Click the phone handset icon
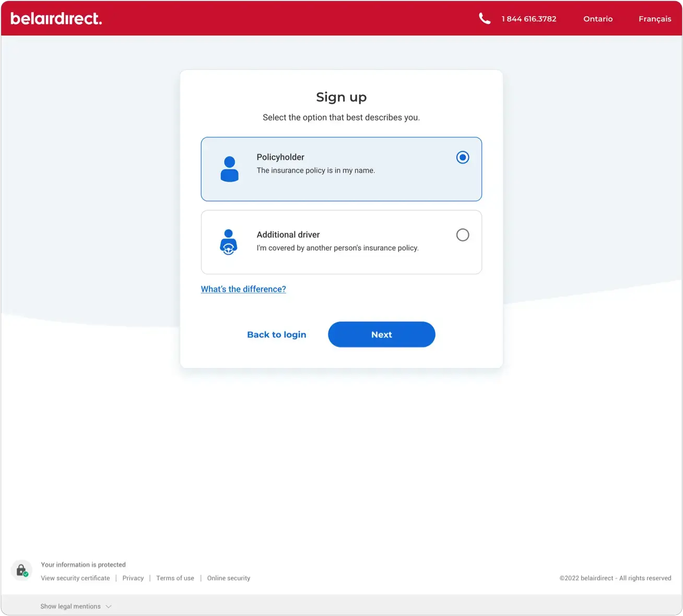Image resolution: width=683 pixels, height=616 pixels. tap(485, 19)
